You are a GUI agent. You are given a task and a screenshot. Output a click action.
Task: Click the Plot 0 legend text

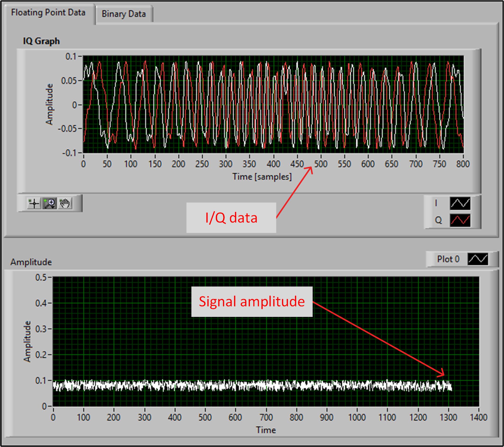click(x=448, y=259)
